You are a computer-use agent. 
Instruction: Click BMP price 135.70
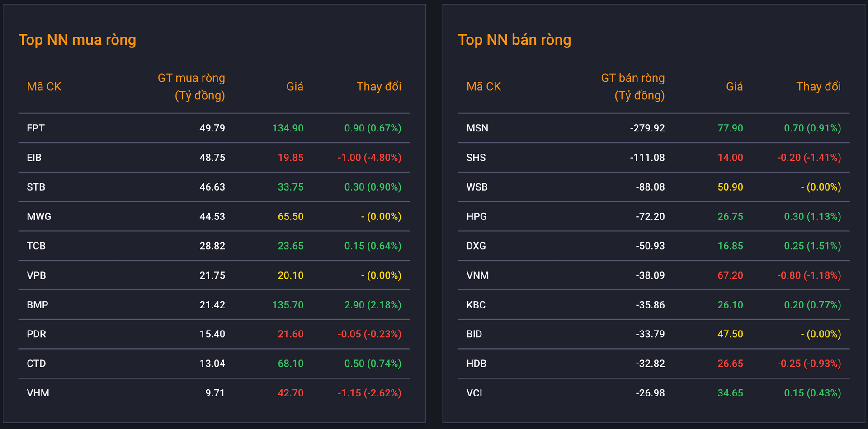[288, 305]
